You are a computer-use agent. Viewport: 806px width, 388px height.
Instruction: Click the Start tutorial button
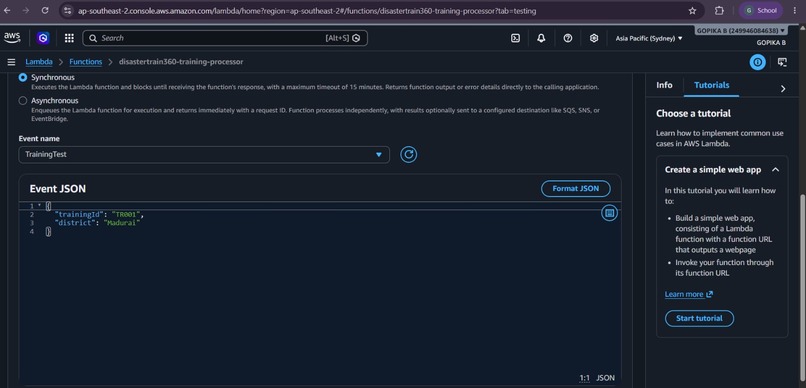(x=699, y=318)
